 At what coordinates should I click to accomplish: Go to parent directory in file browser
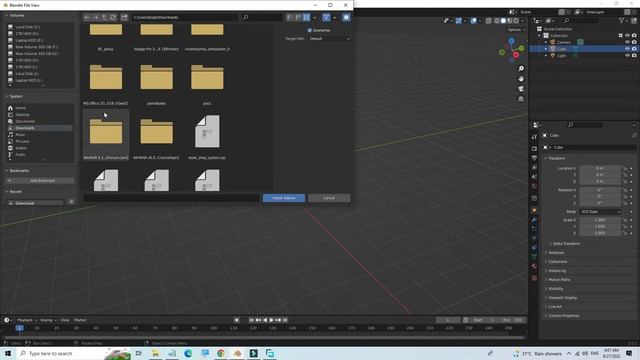[104, 18]
